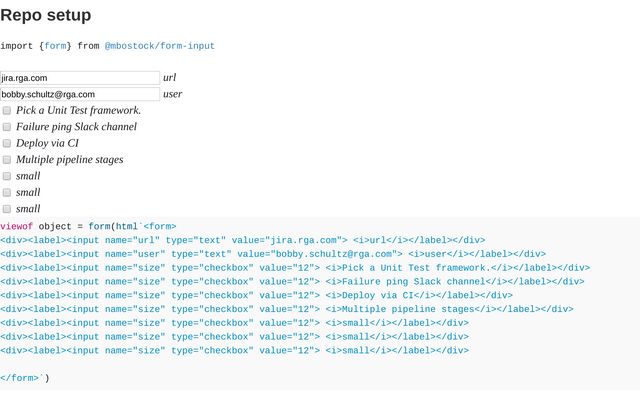Image resolution: width=640 pixels, height=400 pixels.
Task: Click the code line containing bobby.schultz@rga.com
Action: (x=273, y=254)
